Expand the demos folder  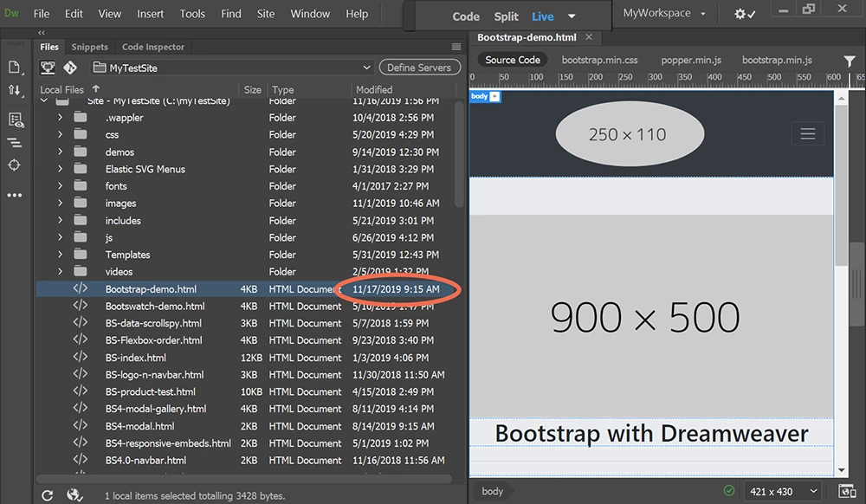coord(60,152)
